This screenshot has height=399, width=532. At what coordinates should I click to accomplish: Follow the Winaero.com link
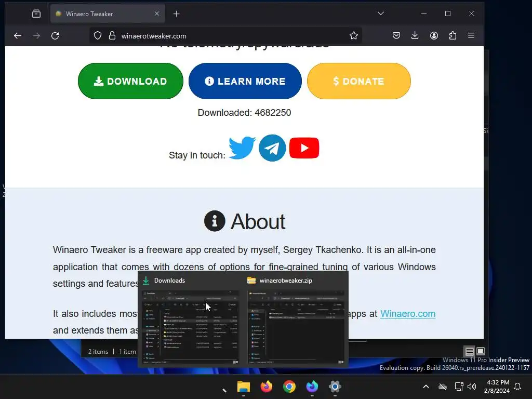(x=407, y=313)
